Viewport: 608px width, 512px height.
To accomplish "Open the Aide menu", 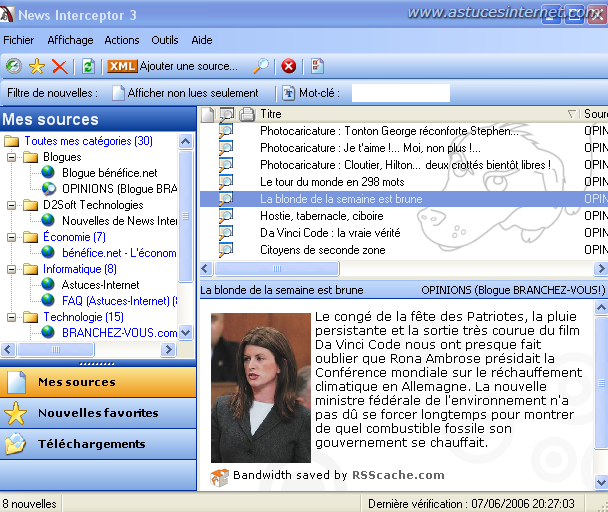I will (x=202, y=40).
